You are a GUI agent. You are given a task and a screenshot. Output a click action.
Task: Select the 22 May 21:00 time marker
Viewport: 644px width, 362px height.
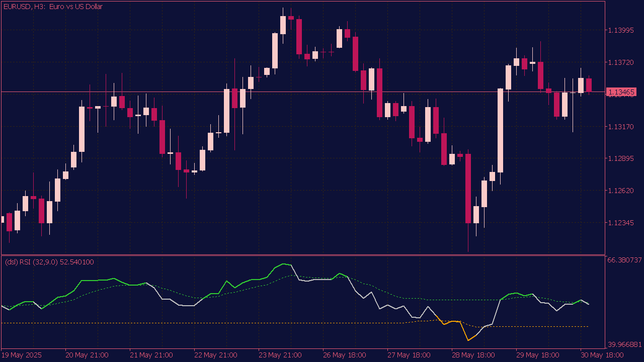pos(215,355)
